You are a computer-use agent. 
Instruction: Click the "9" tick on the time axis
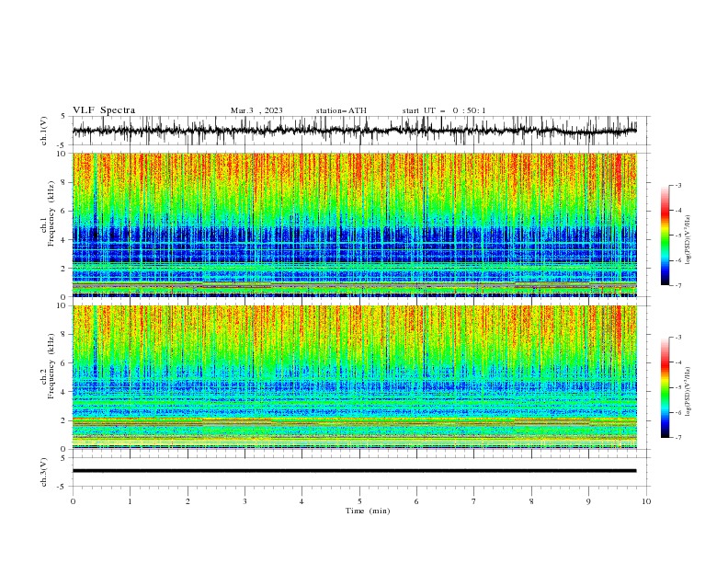(x=588, y=501)
